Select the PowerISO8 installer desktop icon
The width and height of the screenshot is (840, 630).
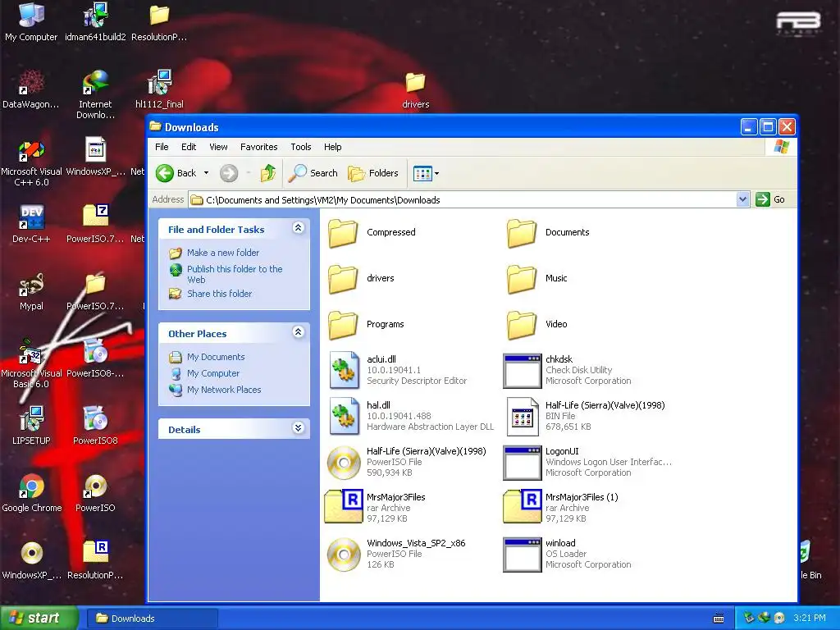(x=95, y=426)
